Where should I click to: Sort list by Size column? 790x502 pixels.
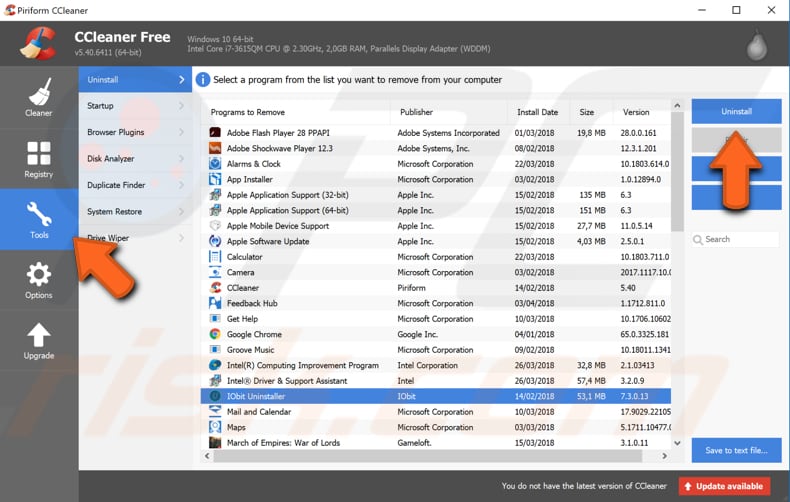pyautogui.click(x=591, y=112)
